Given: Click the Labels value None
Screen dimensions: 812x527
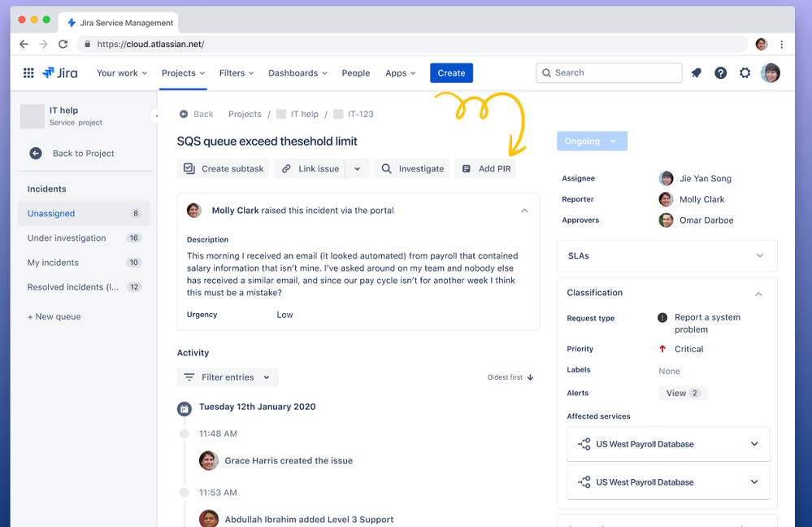Looking at the screenshot, I should (x=669, y=371).
